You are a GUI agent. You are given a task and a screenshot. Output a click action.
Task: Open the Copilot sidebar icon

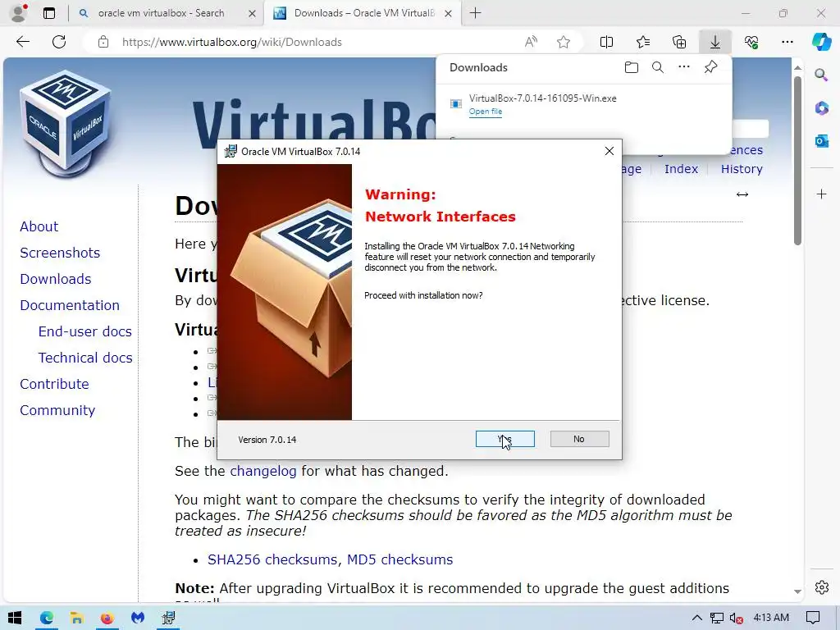(x=821, y=42)
